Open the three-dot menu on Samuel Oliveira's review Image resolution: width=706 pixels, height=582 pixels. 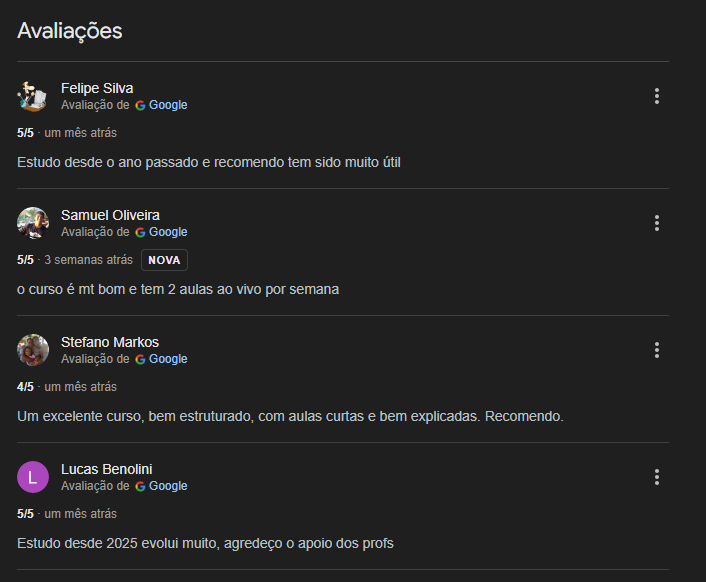tap(657, 223)
